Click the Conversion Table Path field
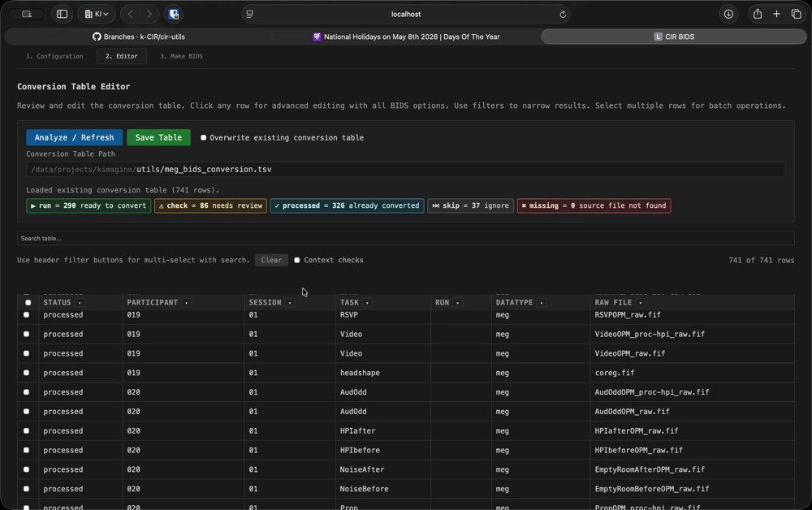 405,169
